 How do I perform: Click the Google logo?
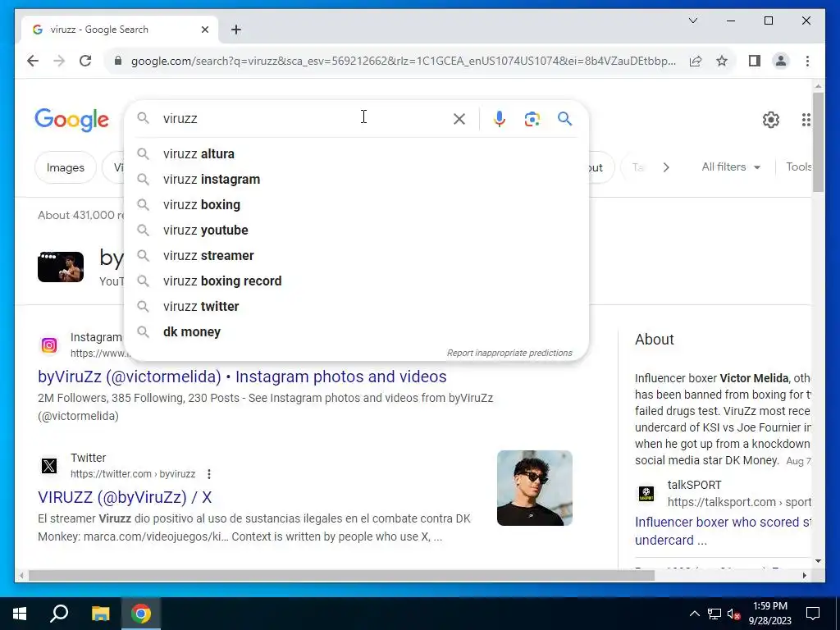click(x=72, y=120)
